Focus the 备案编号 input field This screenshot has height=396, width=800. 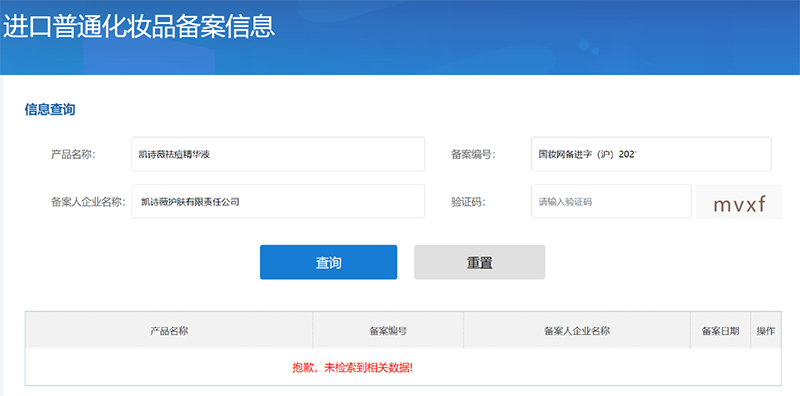click(x=651, y=154)
